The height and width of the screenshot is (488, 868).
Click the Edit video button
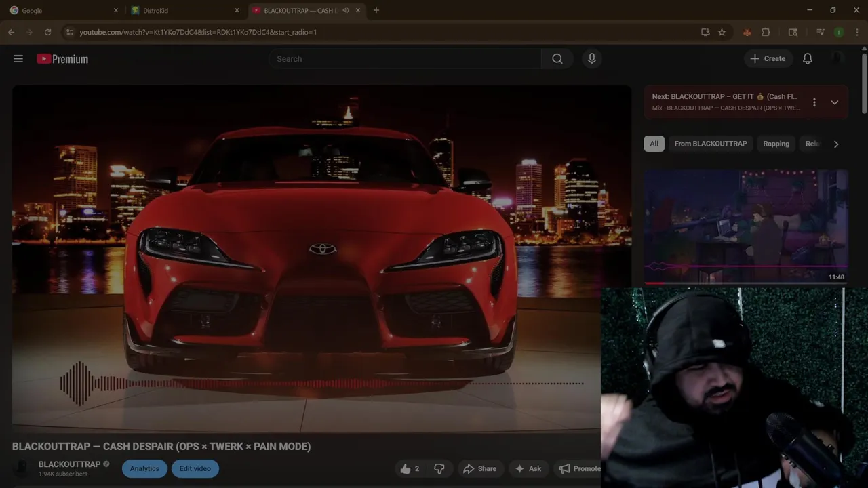point(195,468)
